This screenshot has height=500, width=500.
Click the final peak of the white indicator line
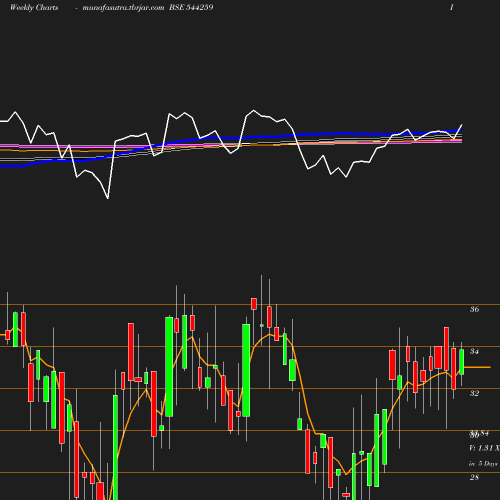tap(462, 125)
